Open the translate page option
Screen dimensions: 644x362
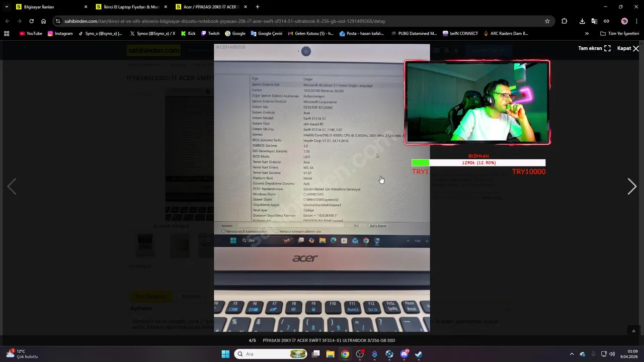click(x=594, y=21)
